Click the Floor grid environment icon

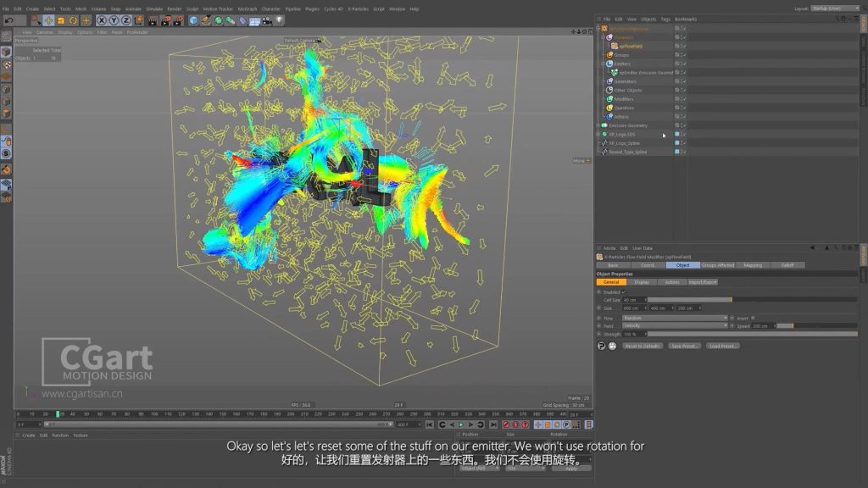coord(254,21)
